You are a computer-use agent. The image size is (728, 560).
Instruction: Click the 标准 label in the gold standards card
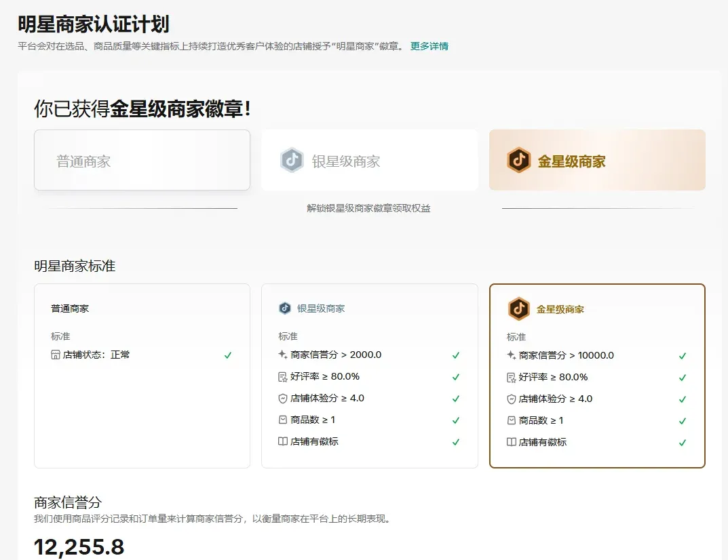click(x=516, y=337)
